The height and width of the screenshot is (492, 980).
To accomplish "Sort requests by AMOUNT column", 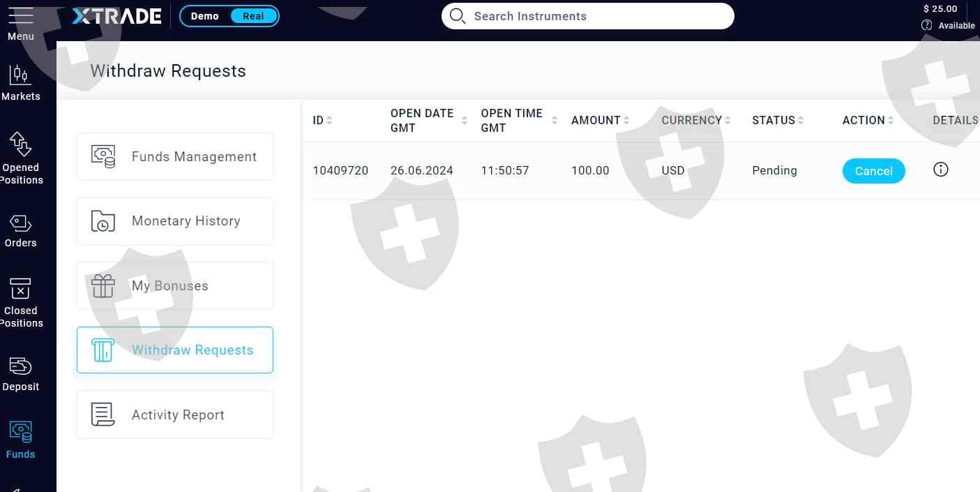I will point(626,120).
